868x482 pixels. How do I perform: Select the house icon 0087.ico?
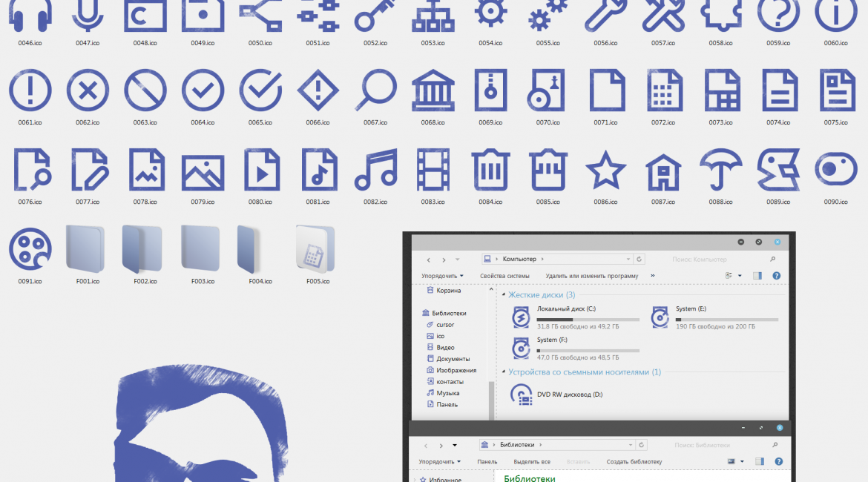click(x=663, y=171)
